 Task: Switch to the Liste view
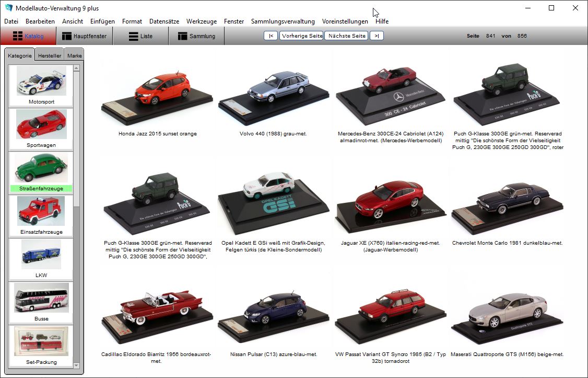pyautogui.click(x=140, y=36)
